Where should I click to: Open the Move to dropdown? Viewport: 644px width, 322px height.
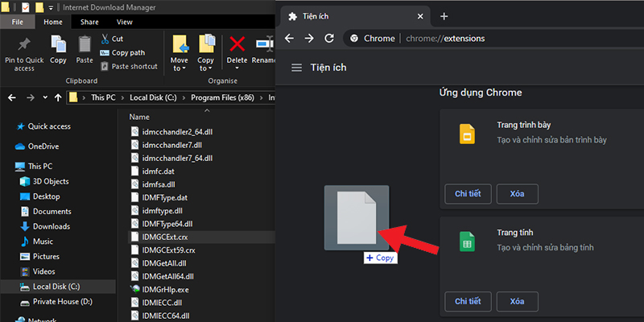click(x=180, y=53)
